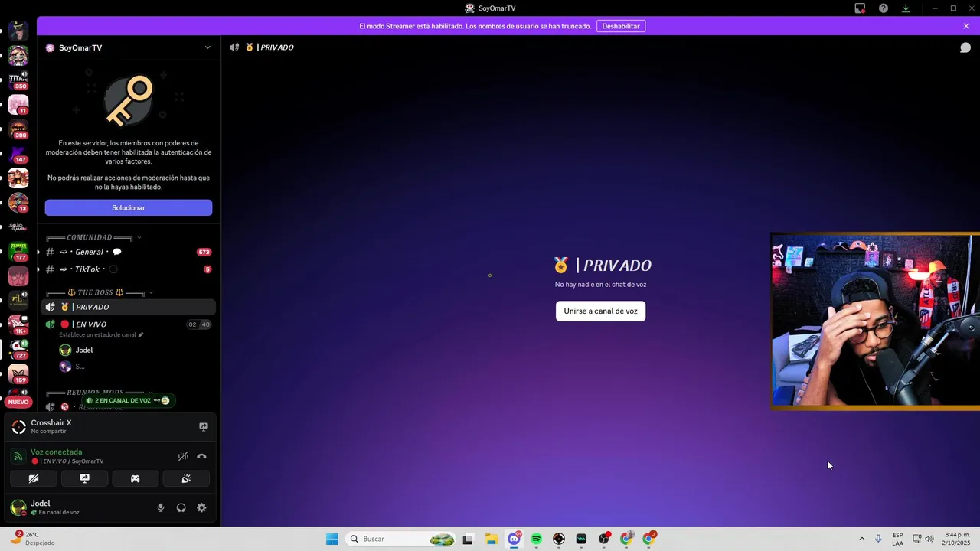Viewport: 980px width, 551px height.
Task: Click the Deshabilitar button in the banner
Action: click(621, 26)
